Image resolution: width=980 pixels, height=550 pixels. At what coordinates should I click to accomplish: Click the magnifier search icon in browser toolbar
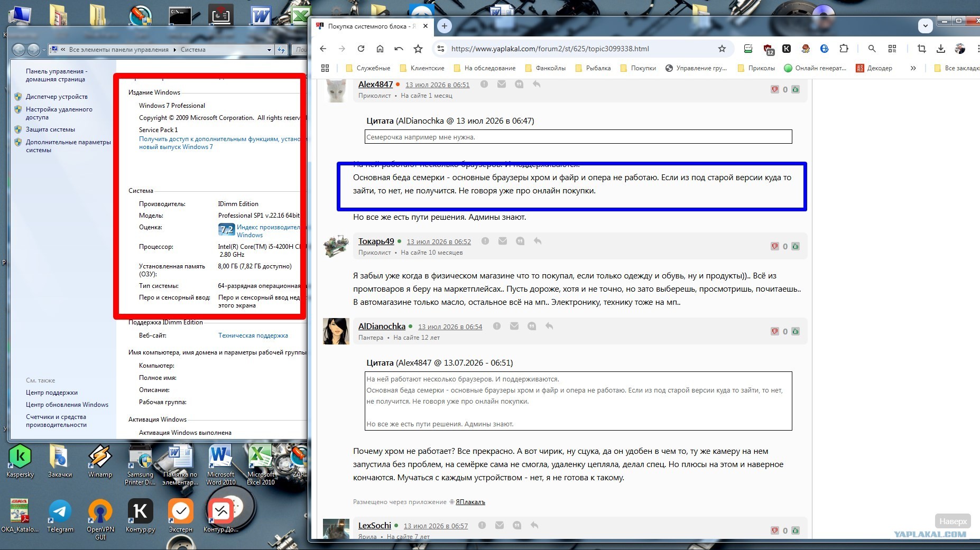872,49
